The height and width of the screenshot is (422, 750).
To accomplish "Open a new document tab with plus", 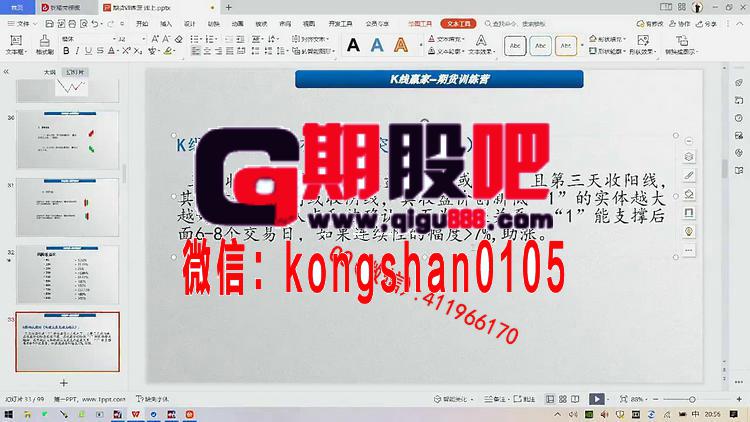I will coord(229,7).
